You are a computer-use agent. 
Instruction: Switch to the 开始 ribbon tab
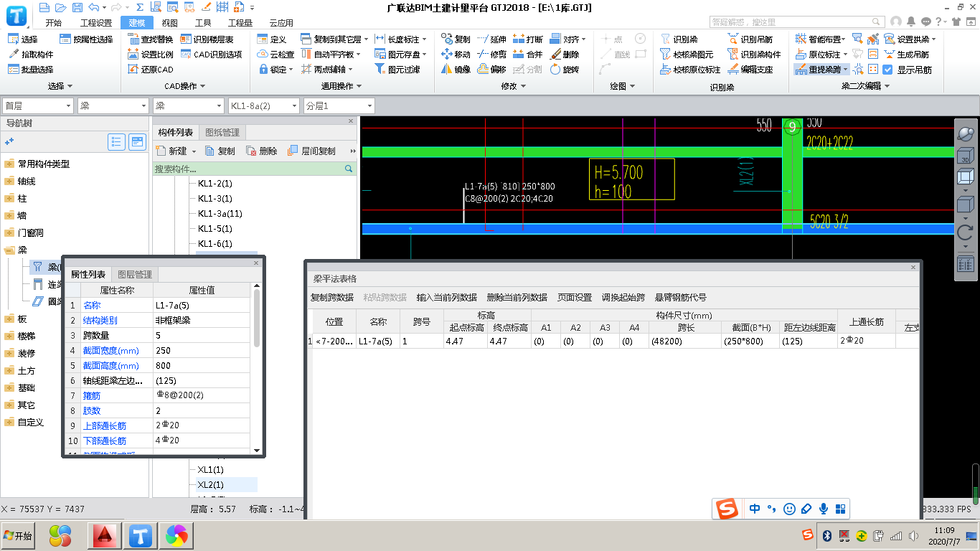pyautogui.click(x=54, y=23)
